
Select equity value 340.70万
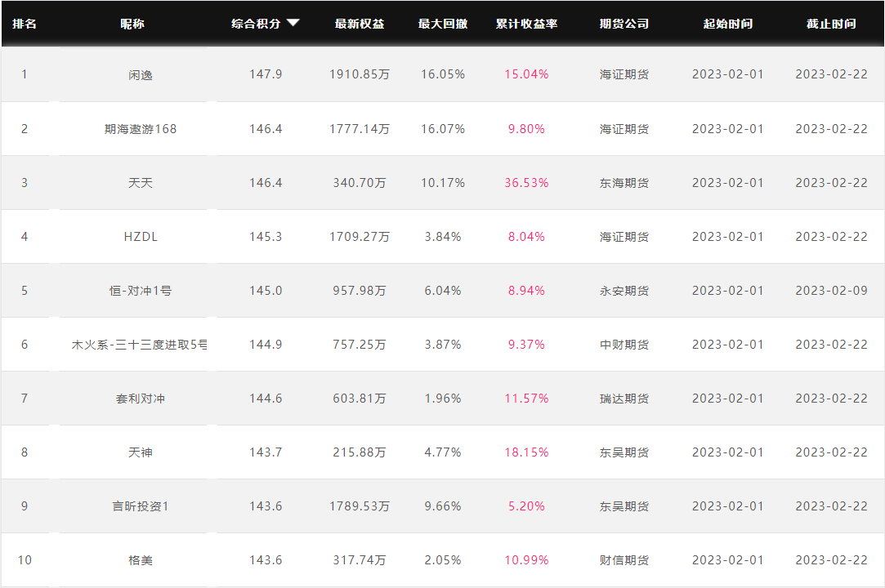pos(360,183)
